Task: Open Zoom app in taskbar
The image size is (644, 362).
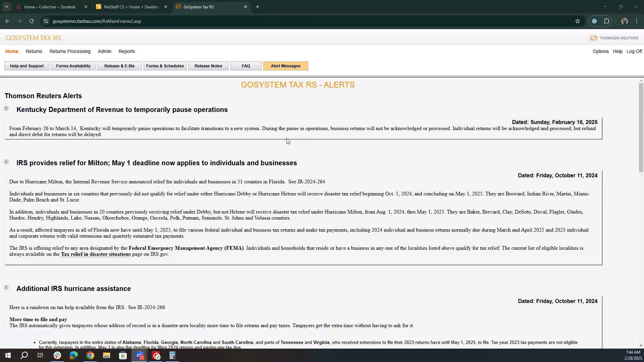Action: (140, 356)
